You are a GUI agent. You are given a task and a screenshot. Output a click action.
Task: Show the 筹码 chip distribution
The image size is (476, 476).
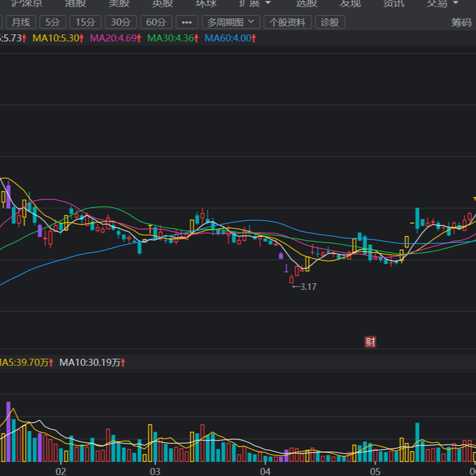[x=461, y=22]
